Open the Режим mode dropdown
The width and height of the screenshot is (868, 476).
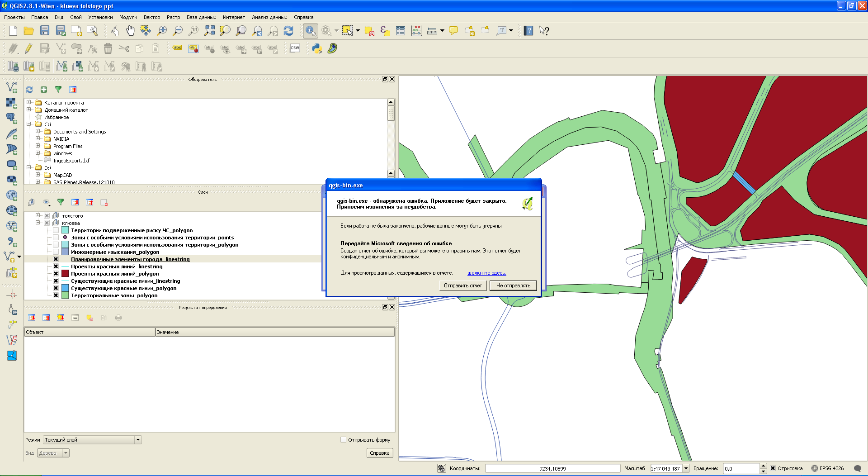137,440
